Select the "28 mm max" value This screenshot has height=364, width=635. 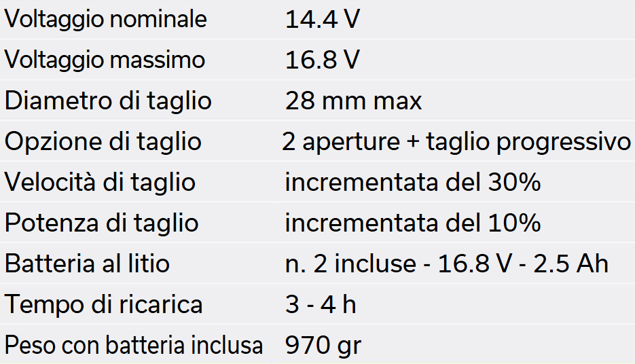coord(353,101)
